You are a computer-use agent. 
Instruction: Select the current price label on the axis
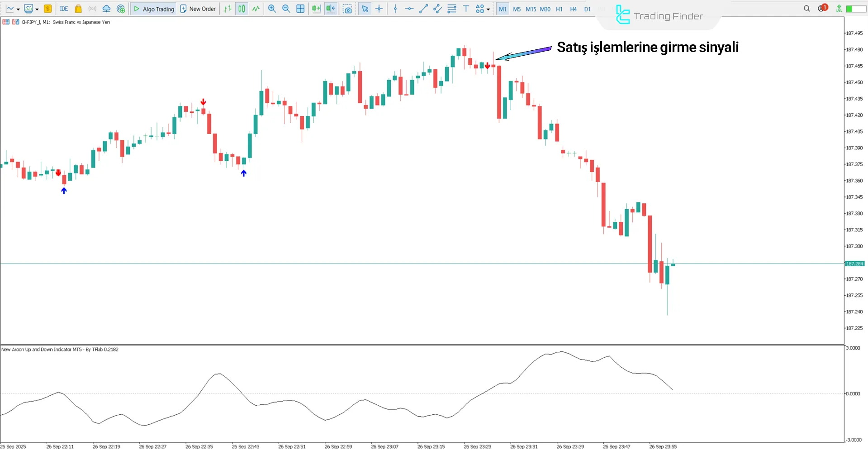pos(854,263)
